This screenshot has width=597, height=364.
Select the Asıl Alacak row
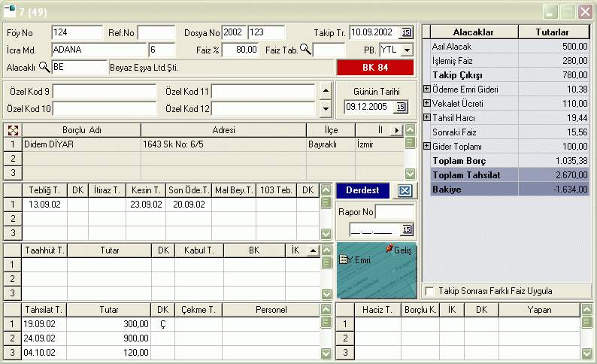510,47
